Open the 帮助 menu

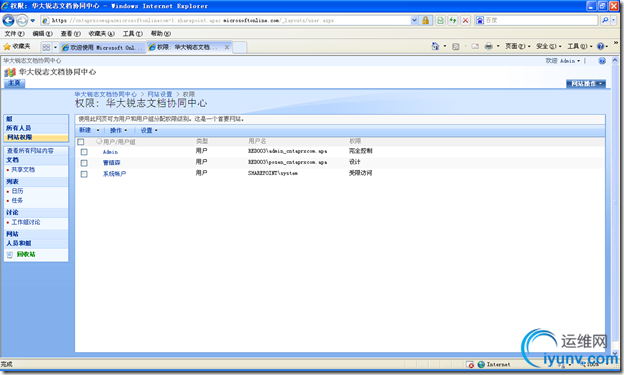pyautogui.click(x=161, y=34)
